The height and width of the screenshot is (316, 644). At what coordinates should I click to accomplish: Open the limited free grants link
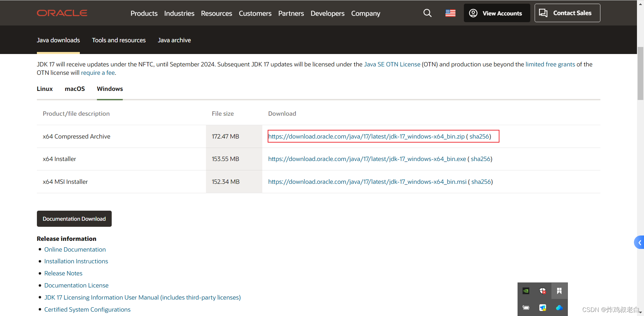tap(550, 64)
